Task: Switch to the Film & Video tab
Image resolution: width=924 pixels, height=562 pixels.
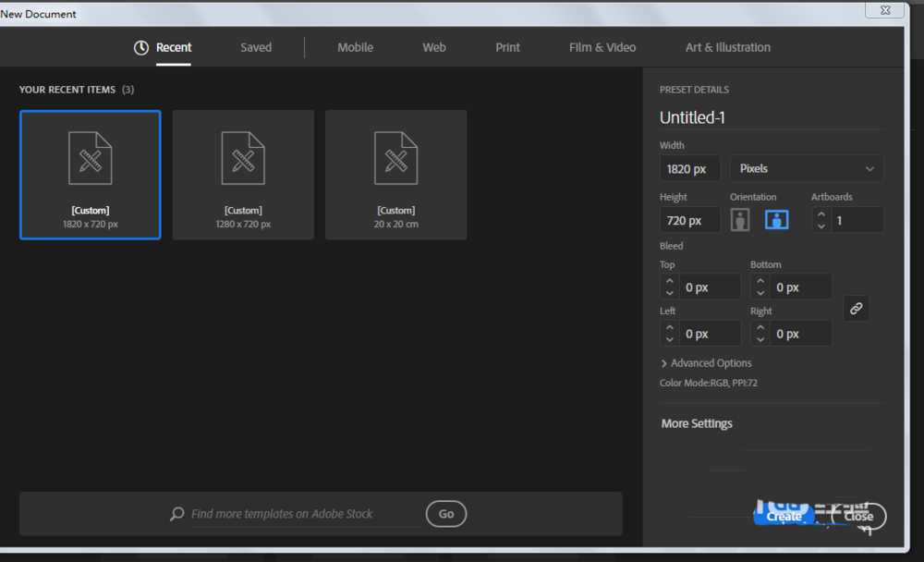Action: 602,47
